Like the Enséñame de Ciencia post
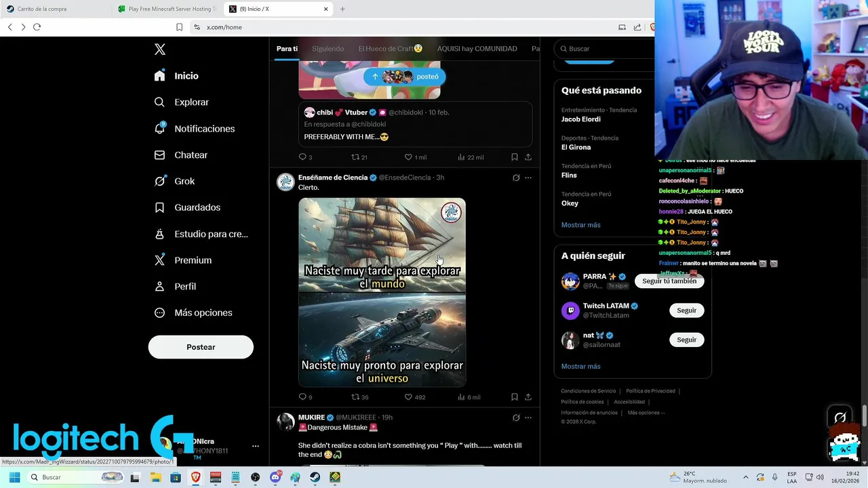The width and height of the screenshot is (868, 488). point(414,397)
